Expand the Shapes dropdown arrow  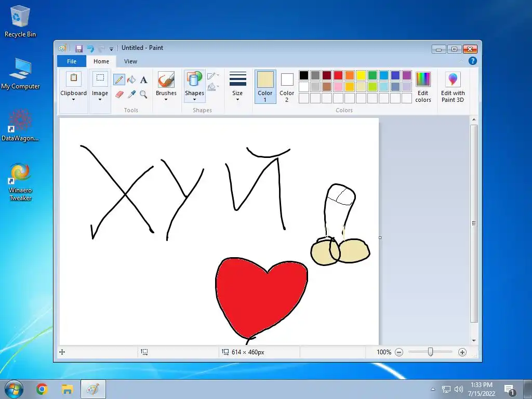tap(194, 100)
